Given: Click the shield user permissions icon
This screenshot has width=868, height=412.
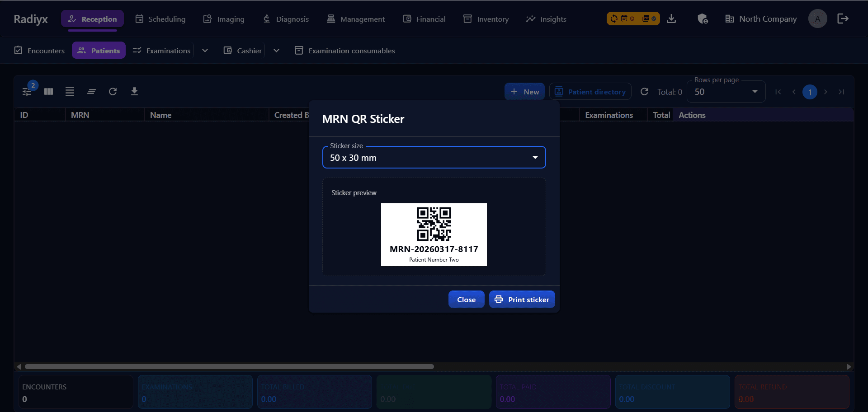Looking at the screenshot, I should click(703, 19).
